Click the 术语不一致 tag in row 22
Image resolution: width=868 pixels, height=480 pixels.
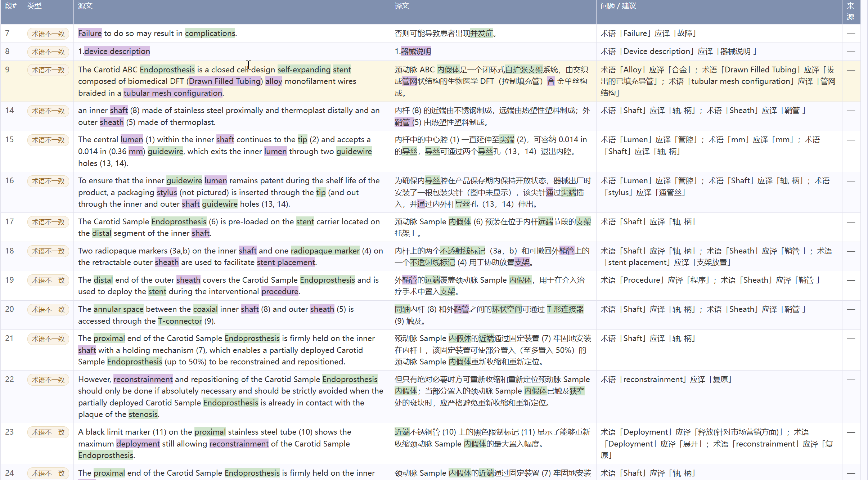(48, 380)
